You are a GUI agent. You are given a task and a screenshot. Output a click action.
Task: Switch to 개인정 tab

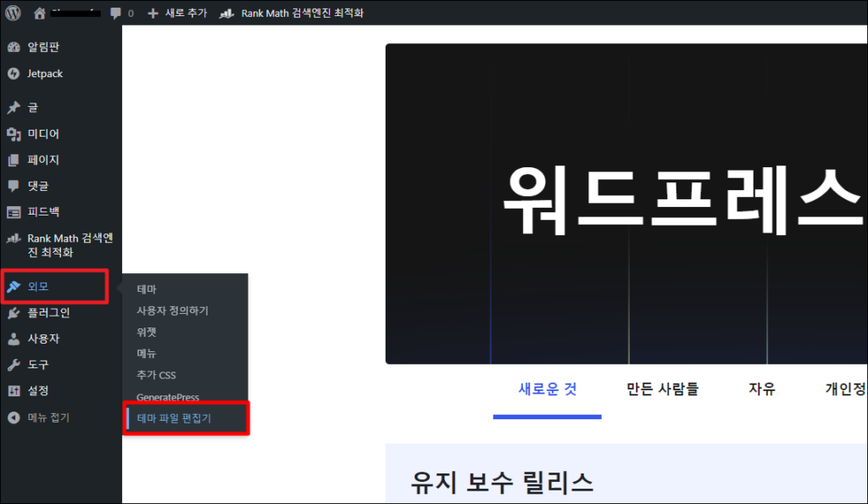pyautogui.click(x=845, y=389)
